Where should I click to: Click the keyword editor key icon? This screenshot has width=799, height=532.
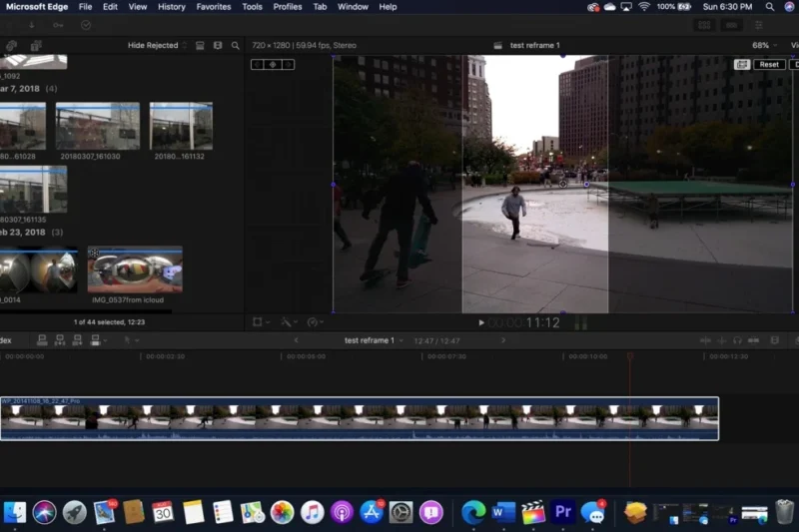pos(57,25)
